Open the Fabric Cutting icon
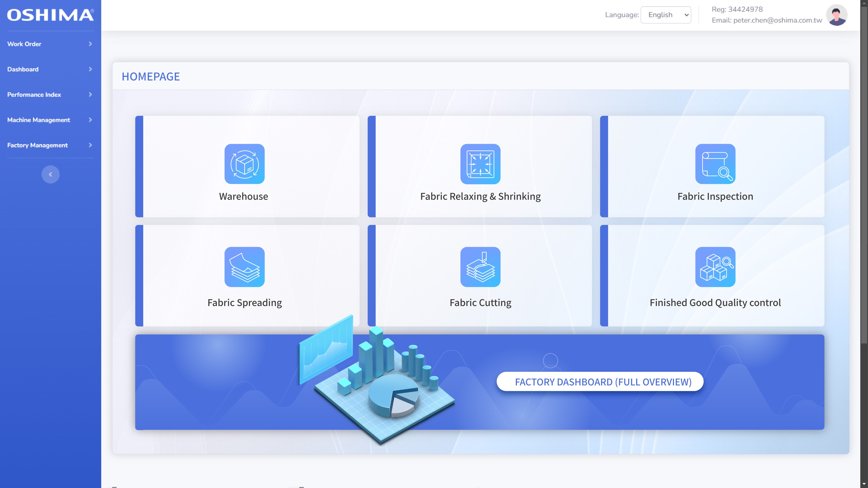This screenshot has width=868, height=488. click(x=480, y=267)
